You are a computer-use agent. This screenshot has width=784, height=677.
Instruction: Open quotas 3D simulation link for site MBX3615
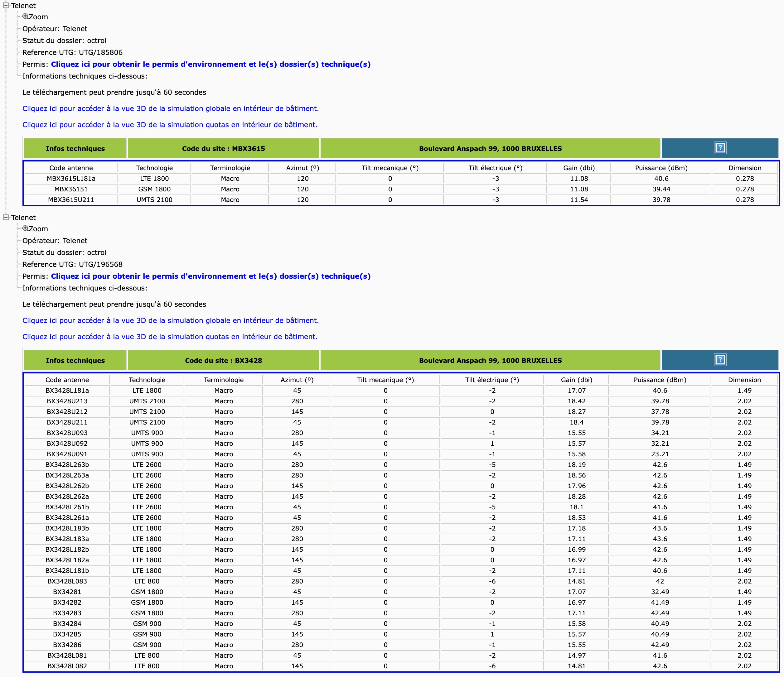(x=170, y=125)
